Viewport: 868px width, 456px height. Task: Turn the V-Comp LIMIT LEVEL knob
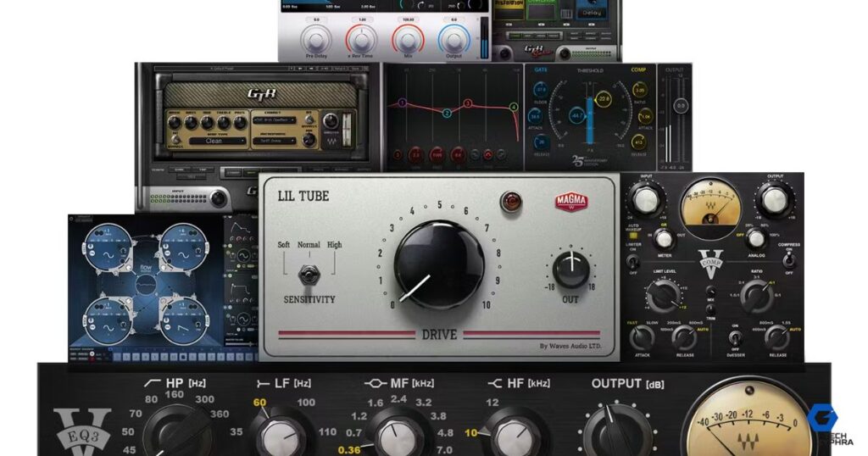pos(663,296)
